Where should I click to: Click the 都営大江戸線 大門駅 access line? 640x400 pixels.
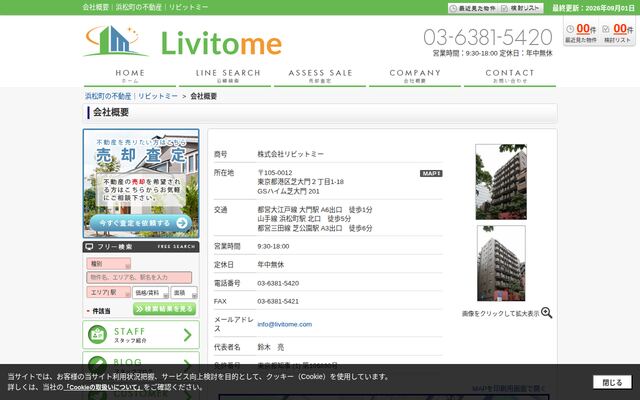click(x=315, y=210)
